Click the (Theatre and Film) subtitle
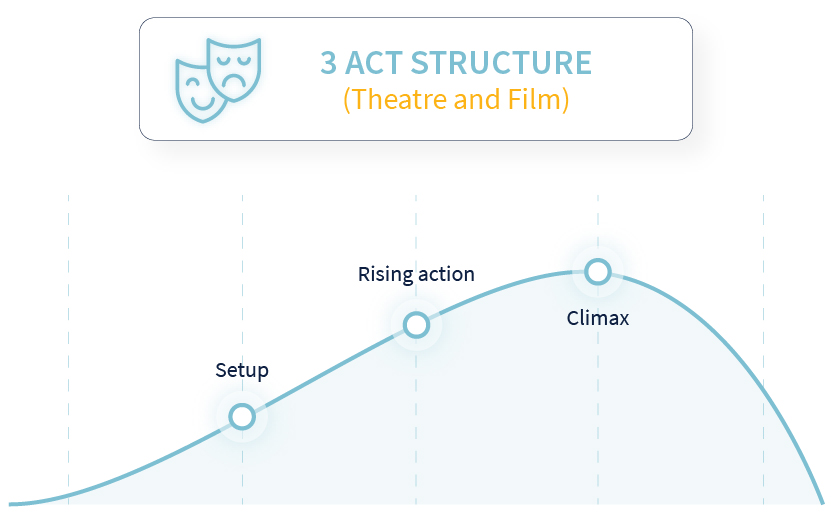The image size is (832, 513). (x=456, y=99)
